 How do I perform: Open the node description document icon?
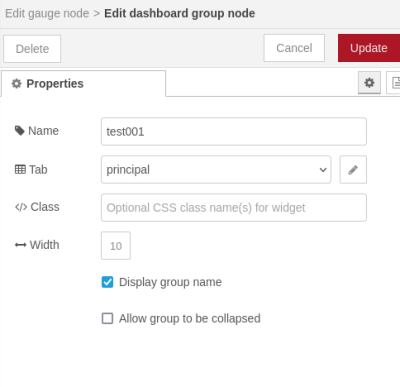coord(394,83)
